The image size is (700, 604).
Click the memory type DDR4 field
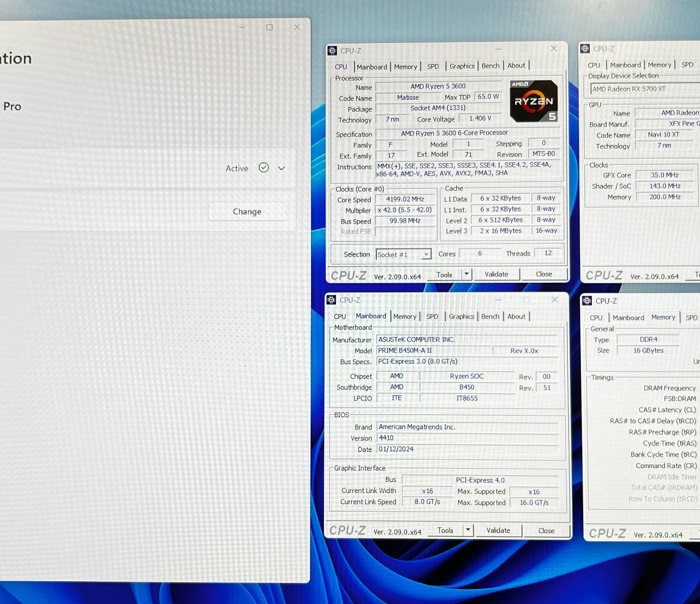pos(648,339)
